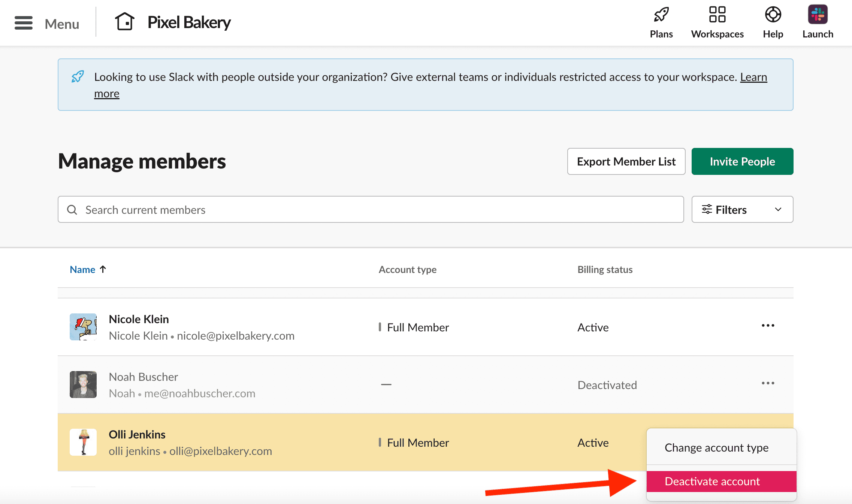The height and width of the screenshot is (504, 852).
Task: Click the Billing status column header
Action: pyautogui.click(x=605, y=270)
